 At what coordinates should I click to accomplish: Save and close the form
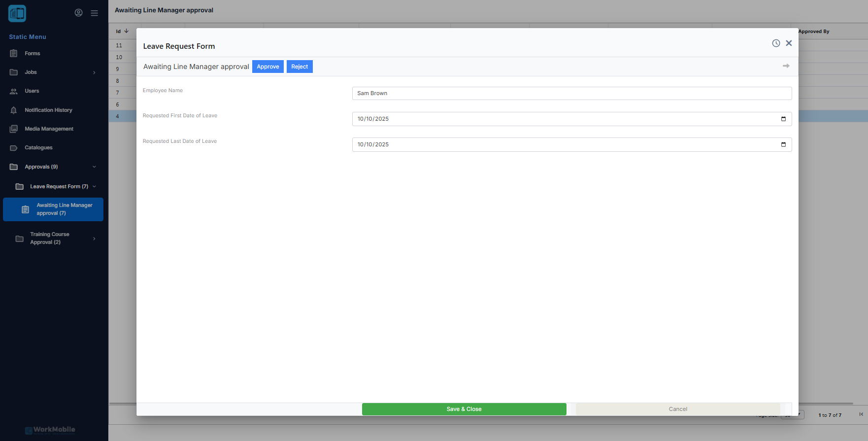pyautogui.click(x=464, y=409)
